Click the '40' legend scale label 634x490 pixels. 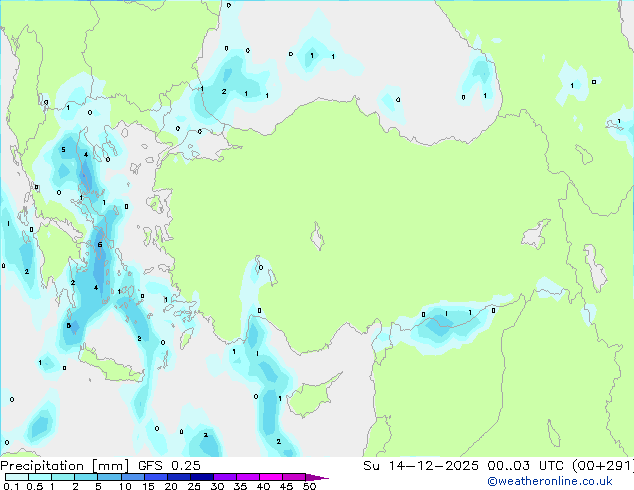[263, 486]
